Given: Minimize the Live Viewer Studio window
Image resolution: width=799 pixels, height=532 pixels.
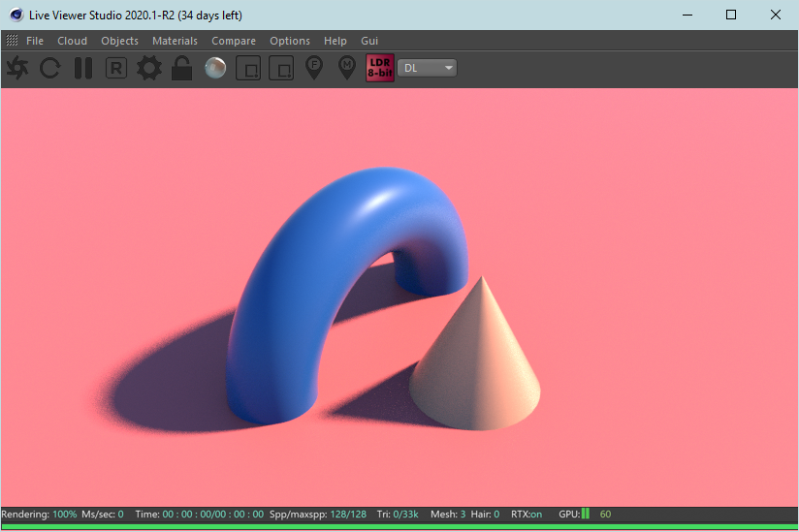Looking at the screenshot, I should click(x=687, y=15).
